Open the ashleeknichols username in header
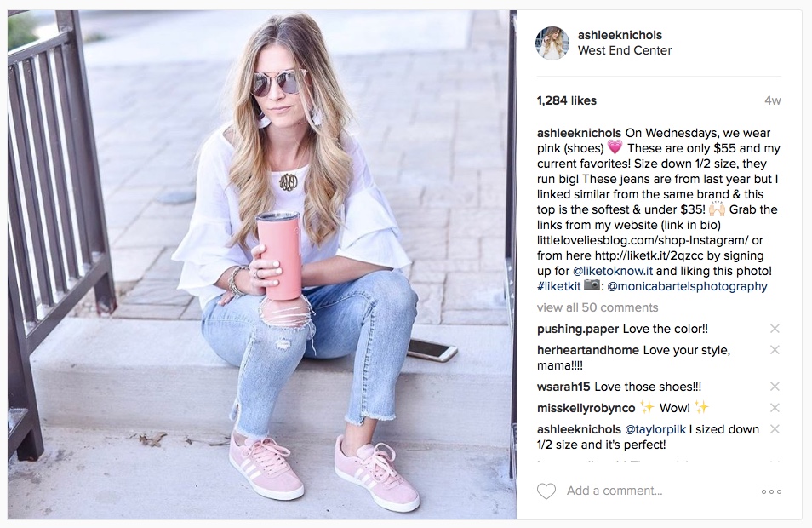 tap(620, 35)
